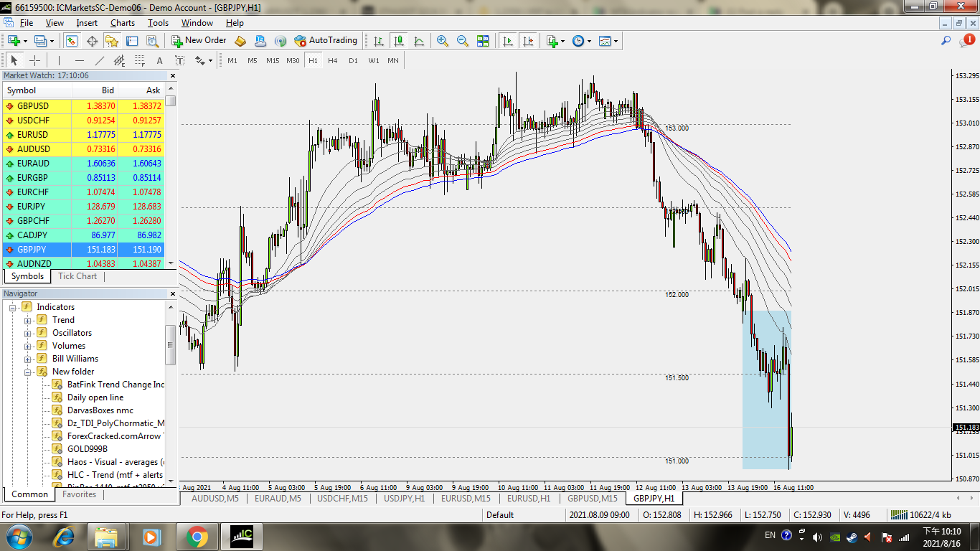This screenshot has height=551, width=980.
Task: Collapse the New folder tree node
Action: [x=28, y=372]
